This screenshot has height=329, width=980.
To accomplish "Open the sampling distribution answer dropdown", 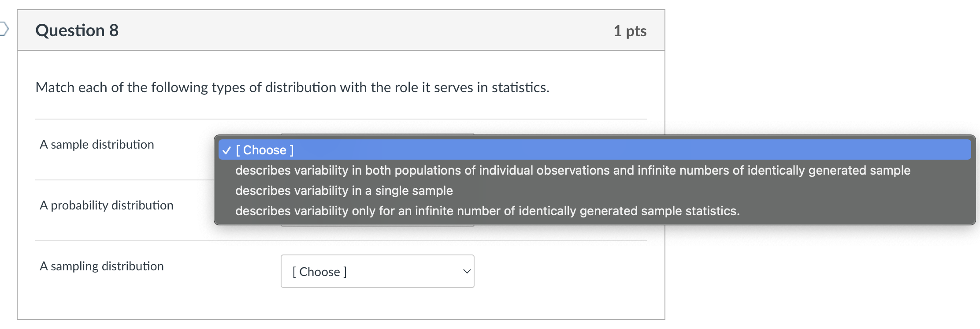I will (377, 272).
